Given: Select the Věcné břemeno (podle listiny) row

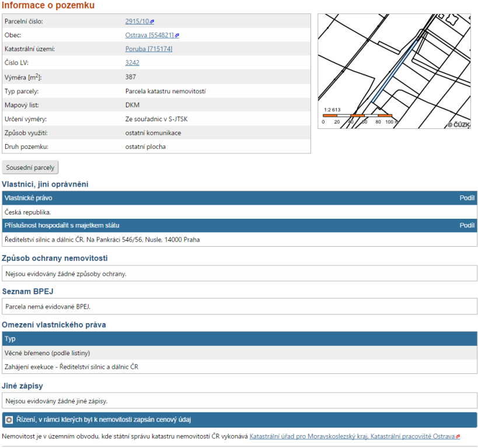Looking at the screenshot, I should coord(47,353).
